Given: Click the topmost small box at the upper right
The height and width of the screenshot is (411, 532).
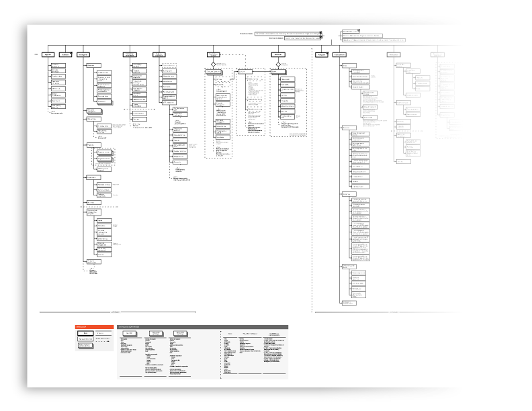Looking at the screenshot, I should point(350,31).
